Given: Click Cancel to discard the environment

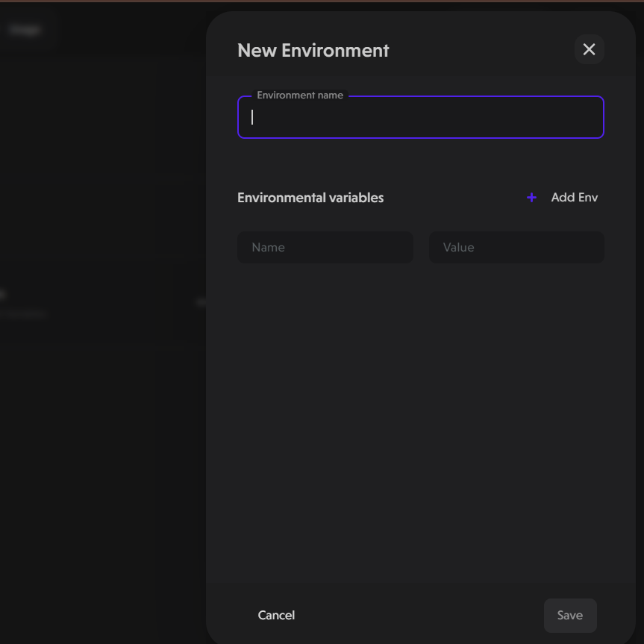Looking at the screenshot, I should tap(276, 615).
